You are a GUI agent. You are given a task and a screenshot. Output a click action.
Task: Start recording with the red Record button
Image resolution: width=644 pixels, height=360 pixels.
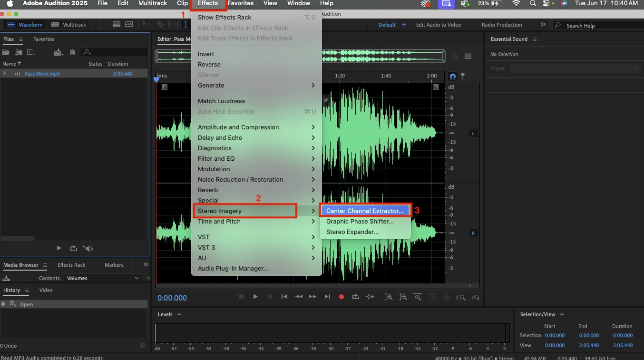pyautogui.click(x=341, y=296)
